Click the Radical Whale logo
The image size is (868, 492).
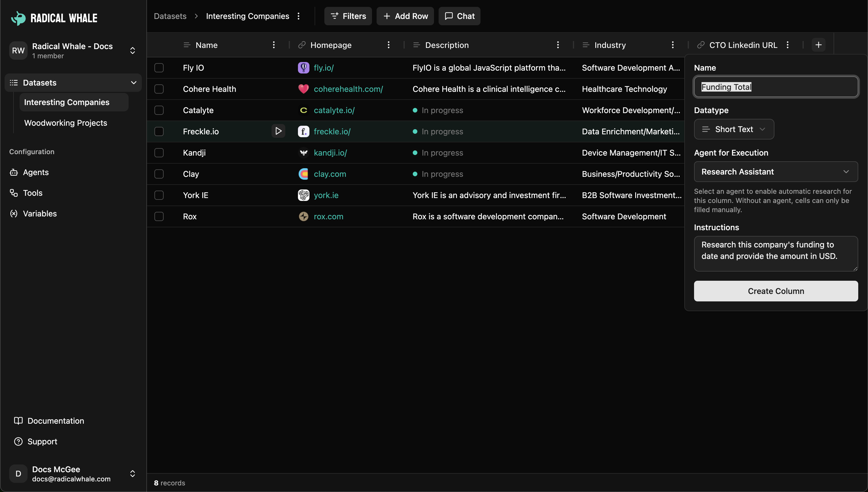point(53,18)
